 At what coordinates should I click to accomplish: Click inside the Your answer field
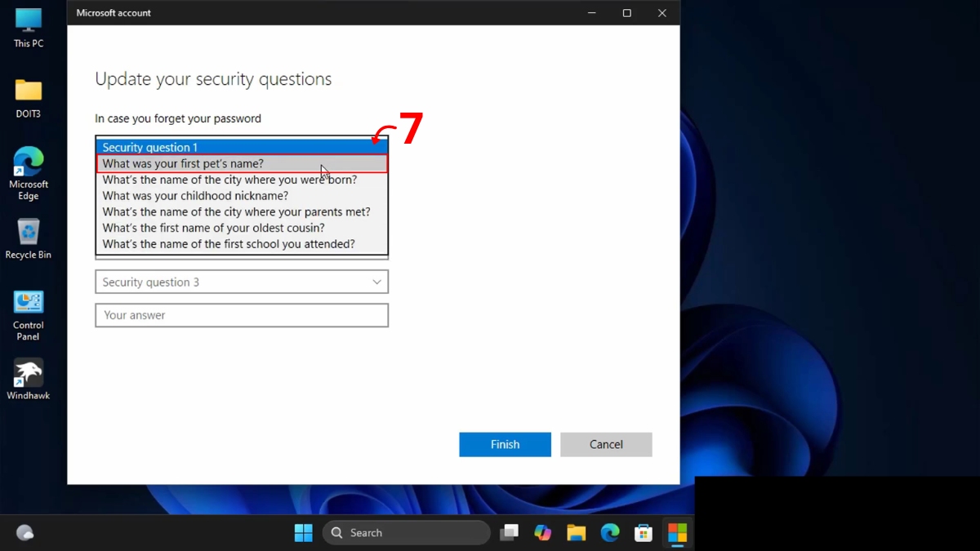click(241, 315)
